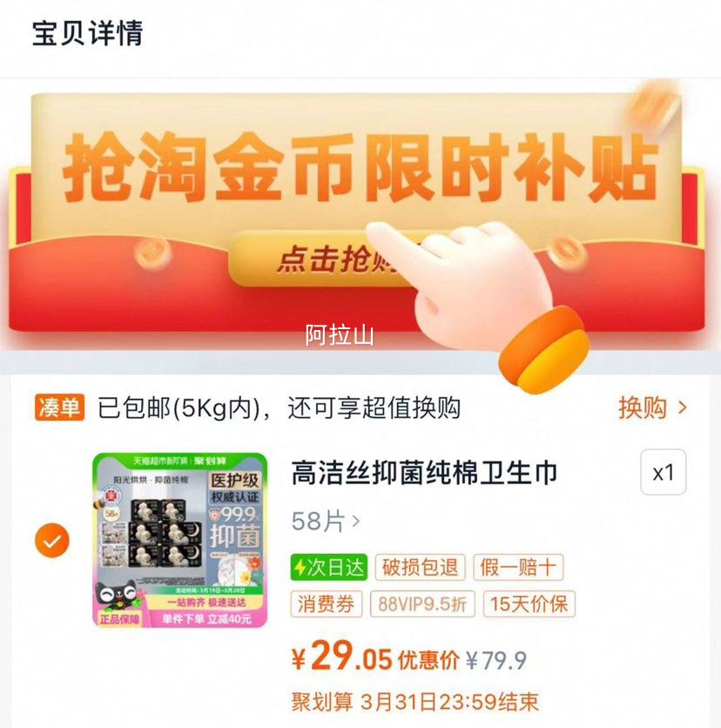Open product title 高洁丝抑菌纯棉卫生巾
Image resolution: width=721 pixels, height=728 pixels.
pos(424,473)
